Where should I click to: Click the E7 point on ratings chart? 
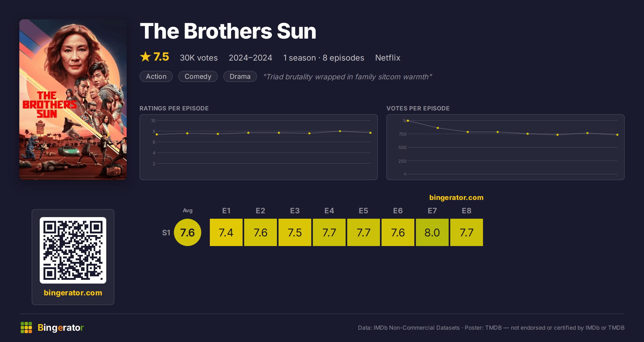[340, 131]
